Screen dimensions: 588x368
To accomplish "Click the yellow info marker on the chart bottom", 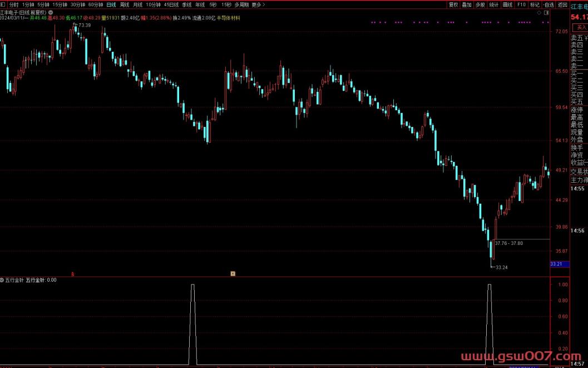I will [233, 273].
